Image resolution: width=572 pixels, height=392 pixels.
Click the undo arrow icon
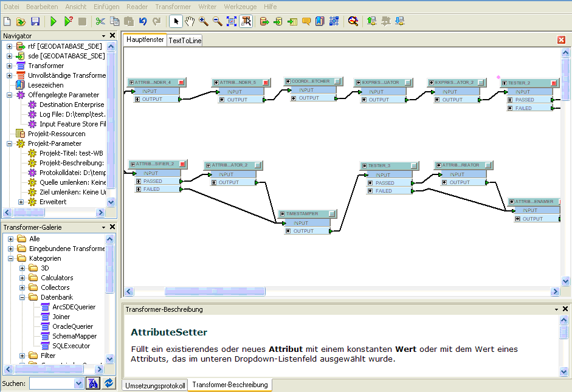[143, 22]
